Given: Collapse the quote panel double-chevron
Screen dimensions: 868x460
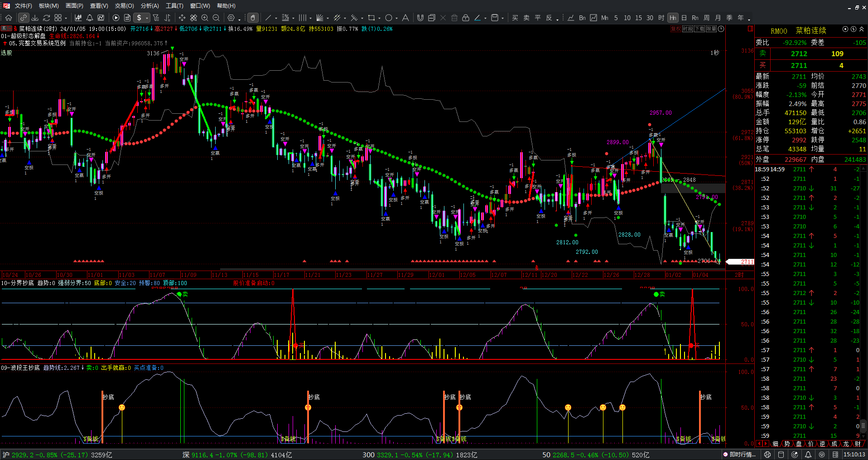Looking at the screenshot, I should coord(862,29).
